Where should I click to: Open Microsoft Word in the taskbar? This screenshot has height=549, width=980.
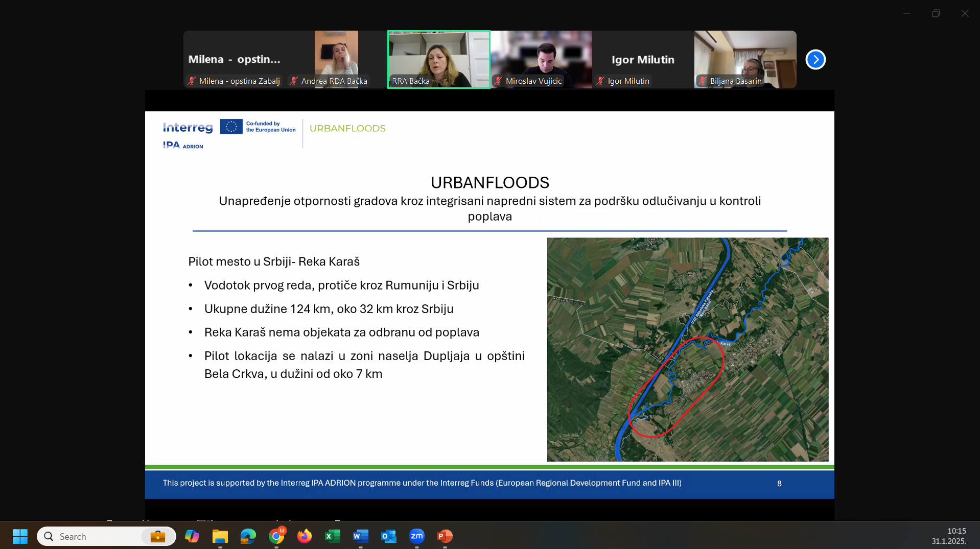(360, 536)
